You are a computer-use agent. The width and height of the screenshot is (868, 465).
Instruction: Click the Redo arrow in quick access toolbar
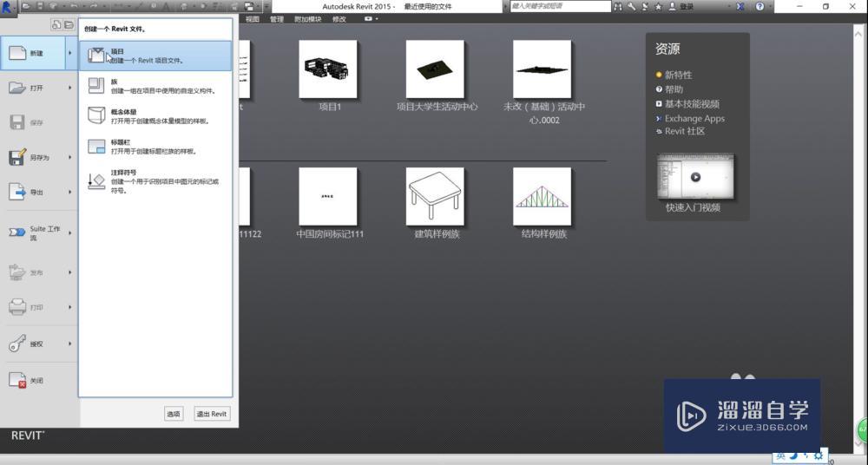pos(94,7)
